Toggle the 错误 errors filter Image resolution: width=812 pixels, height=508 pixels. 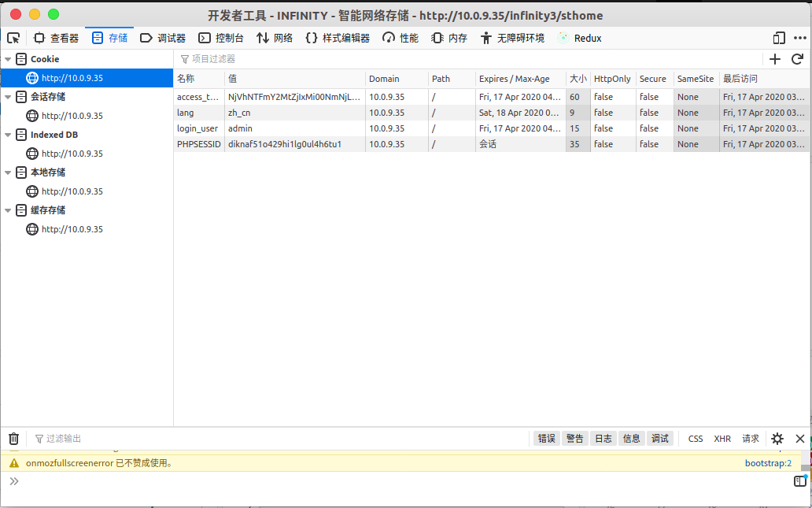(x=546, y=439)
